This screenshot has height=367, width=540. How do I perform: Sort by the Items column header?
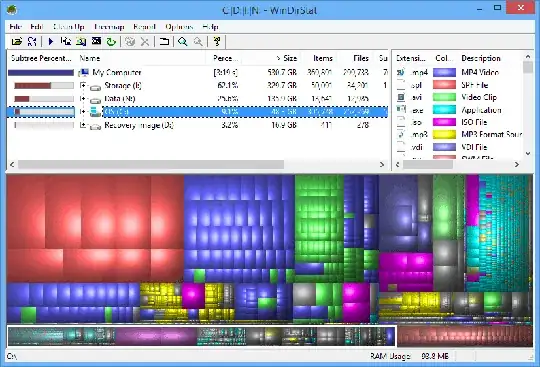click(318, 58)
